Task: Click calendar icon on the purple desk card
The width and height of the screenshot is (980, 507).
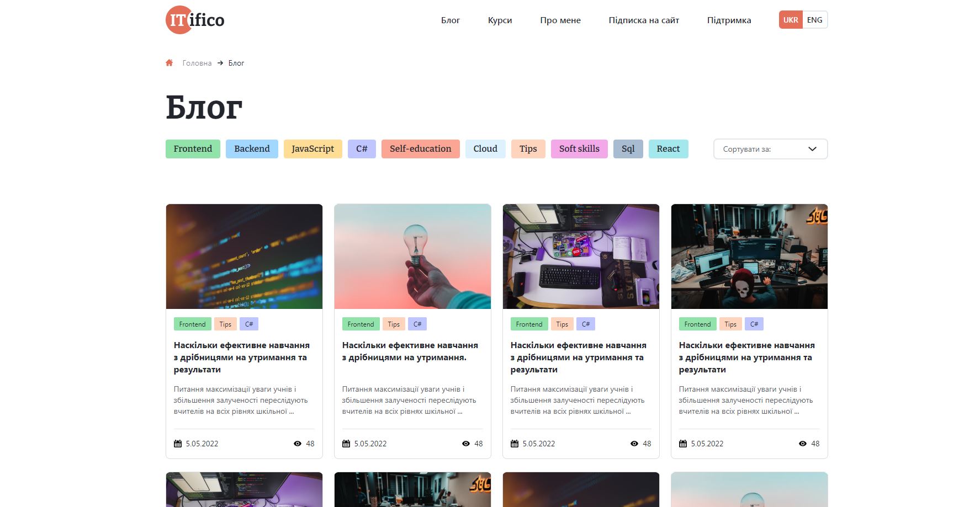Action: (x=515, y=444)
